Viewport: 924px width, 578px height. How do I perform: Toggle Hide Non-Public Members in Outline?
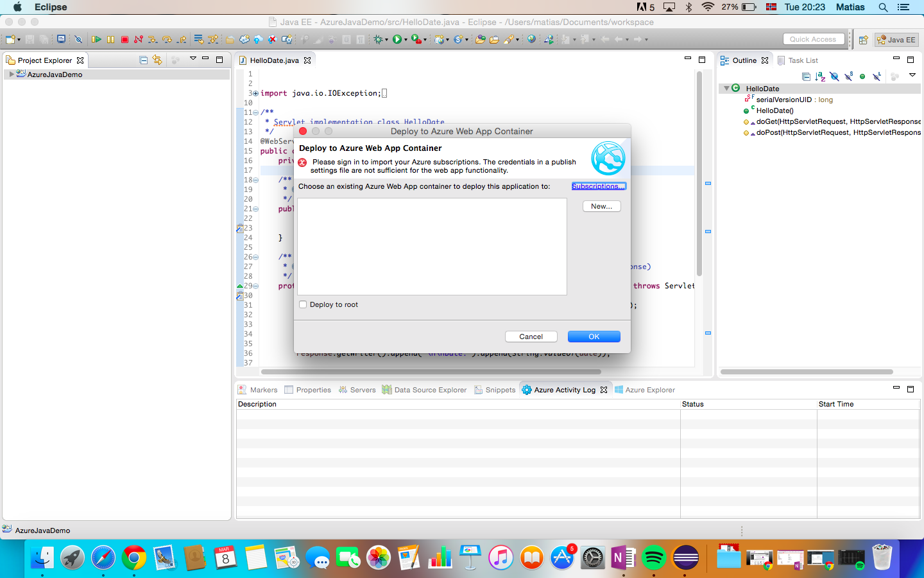862,76
